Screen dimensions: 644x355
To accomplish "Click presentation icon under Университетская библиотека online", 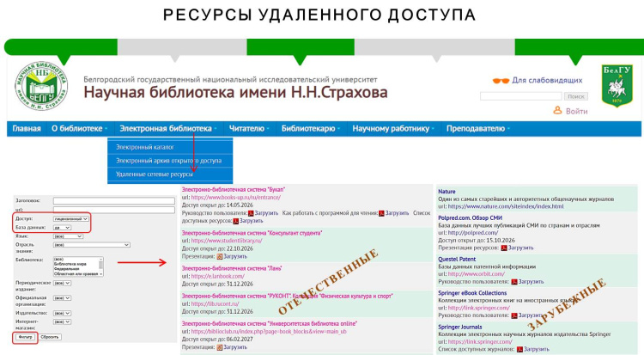I will 220,347.
